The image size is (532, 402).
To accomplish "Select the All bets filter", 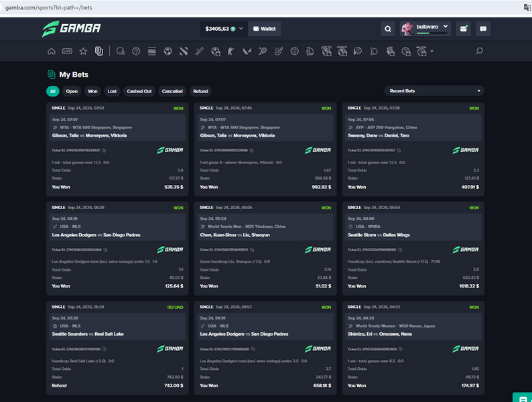I will point(52,91).
